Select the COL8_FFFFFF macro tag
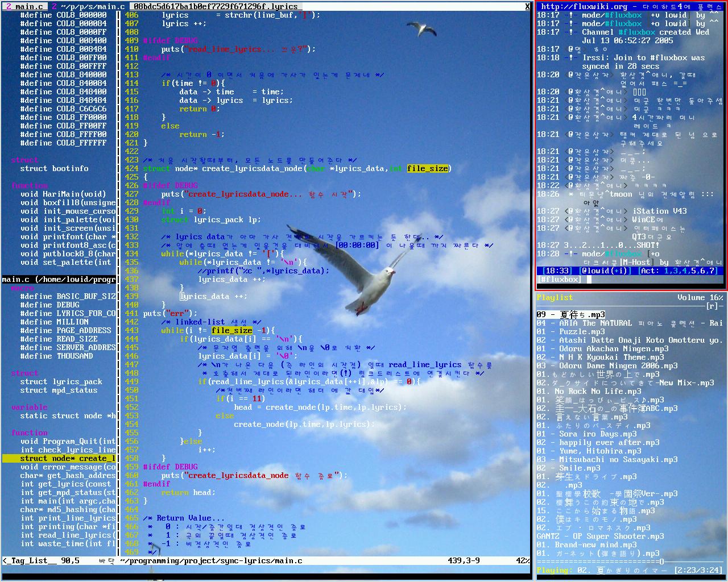The width and height of the screenshot is (728, 582). click(63, 143)
